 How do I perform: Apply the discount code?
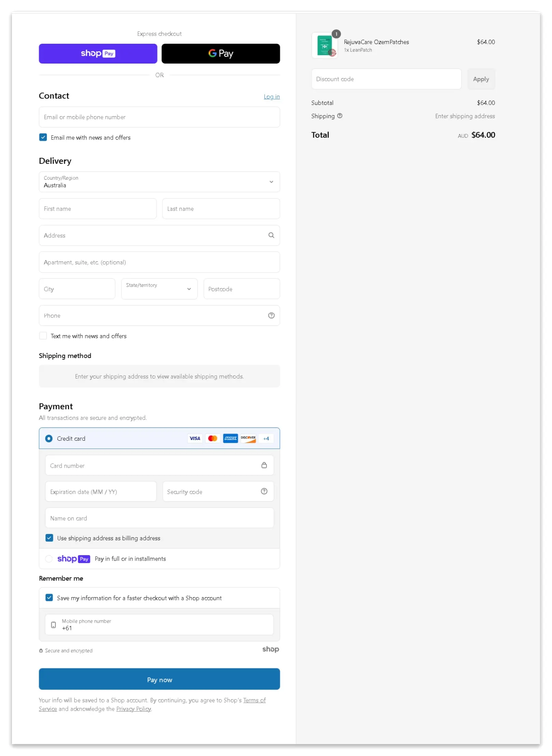pos(481,79)
